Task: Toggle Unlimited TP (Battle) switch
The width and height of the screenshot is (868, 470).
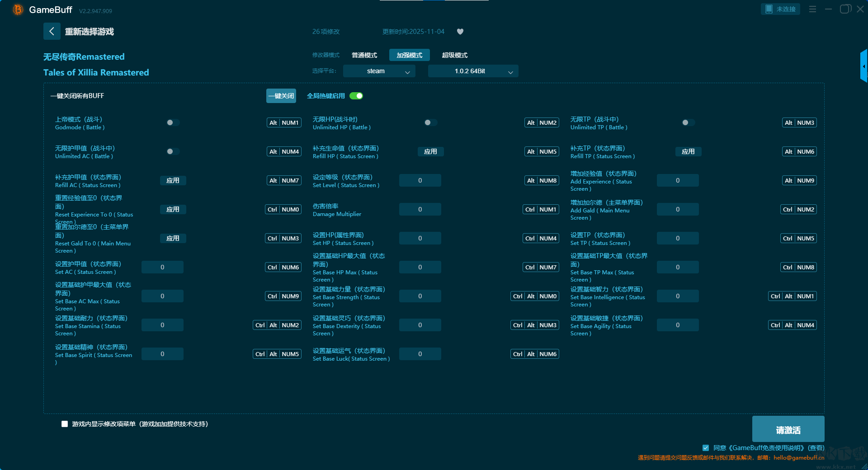Action: (688, 122)
